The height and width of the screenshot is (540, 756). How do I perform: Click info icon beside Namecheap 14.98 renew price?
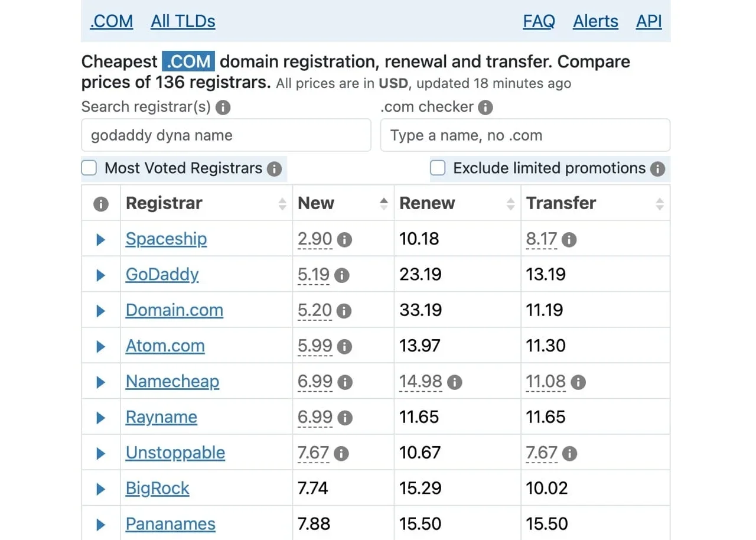pyautogui.click(x=454, y=382)
